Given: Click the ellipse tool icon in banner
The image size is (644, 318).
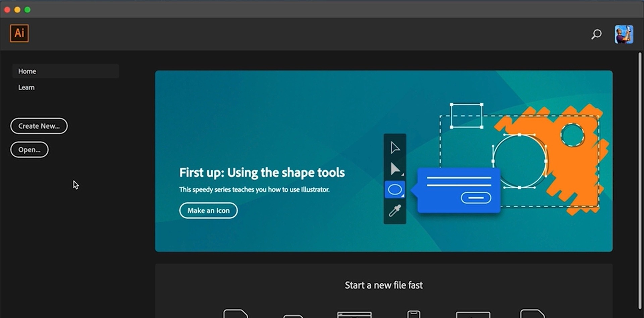Looking at the screenshot, I should (x=395, y=190).
